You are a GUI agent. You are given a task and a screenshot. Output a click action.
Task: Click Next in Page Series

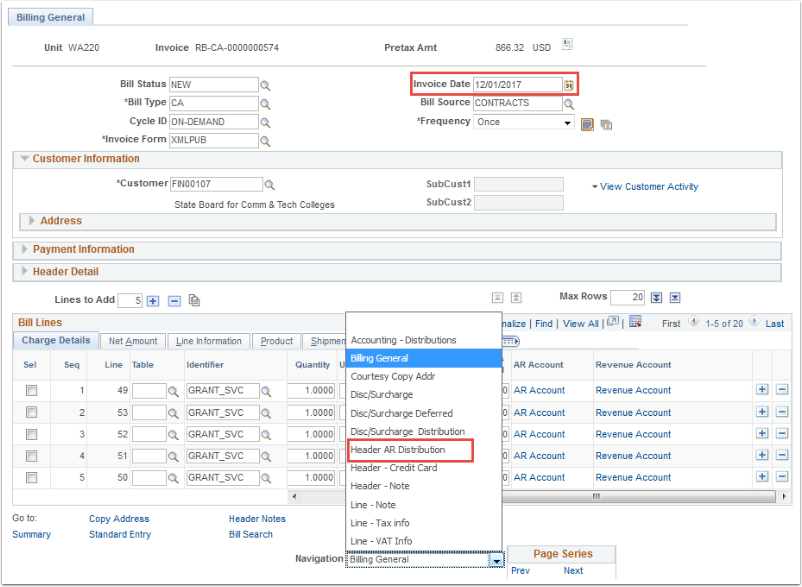pyautogui.click(x=573, y=571)
